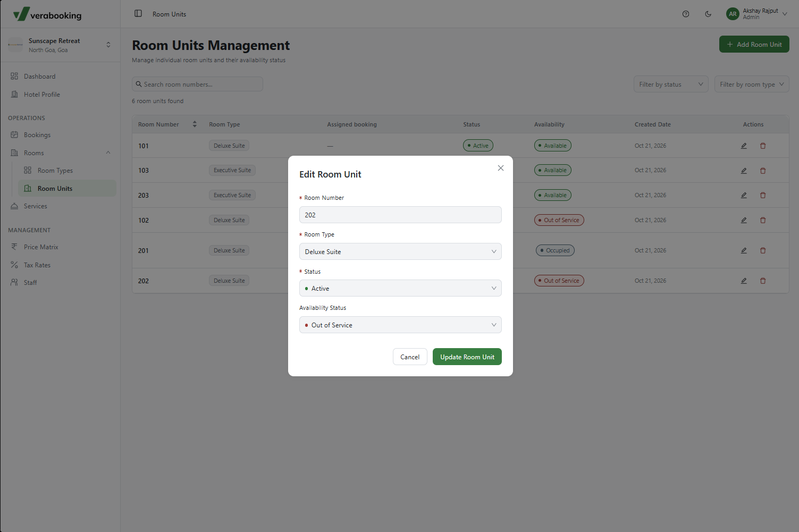Click the verabooking logo
This screenshot has height=532, width=799.
[47, 14]
